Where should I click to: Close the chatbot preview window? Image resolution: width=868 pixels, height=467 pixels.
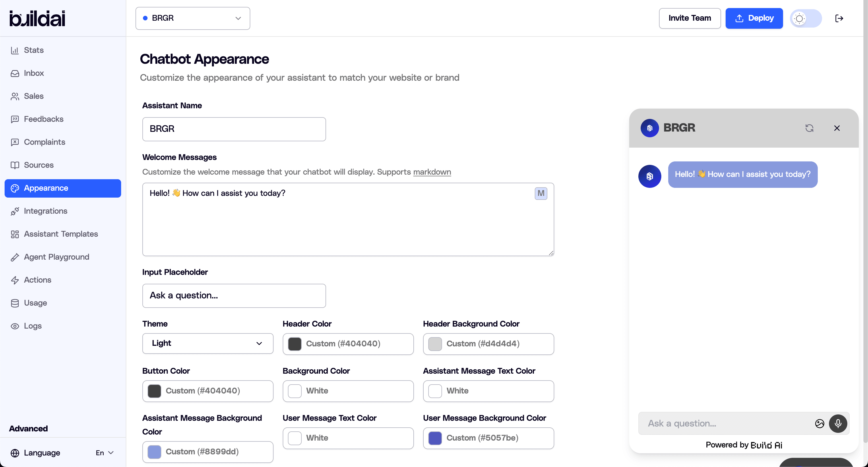[x=837, y=128]
